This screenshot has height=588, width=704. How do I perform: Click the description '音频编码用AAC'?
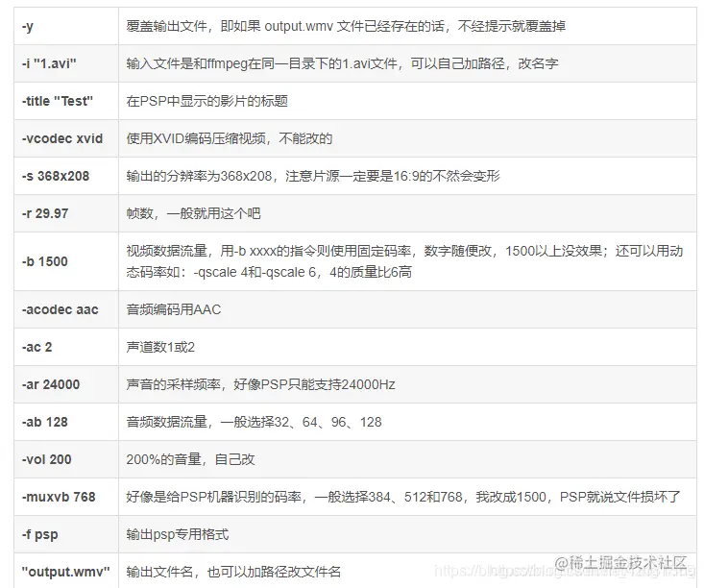point(173,309)
